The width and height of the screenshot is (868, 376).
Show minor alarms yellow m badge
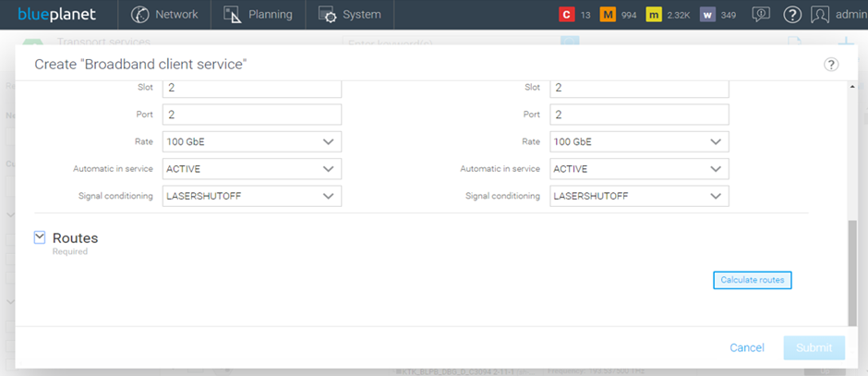point(654,15)
